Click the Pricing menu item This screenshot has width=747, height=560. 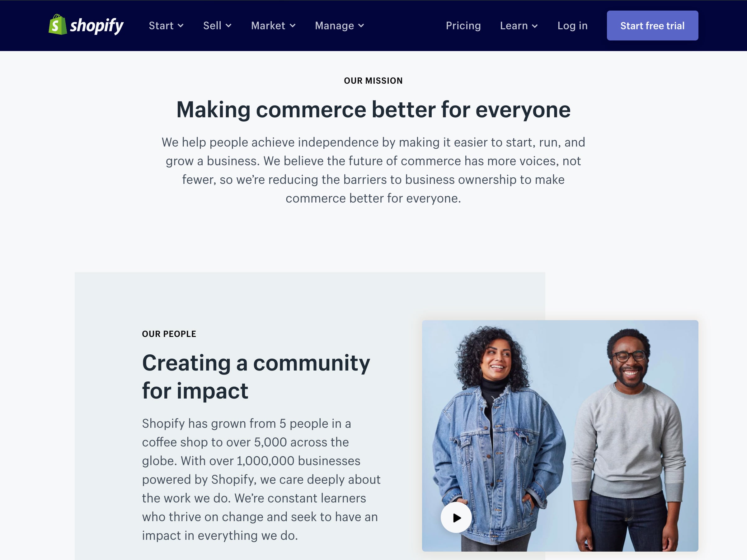coord(463,25)
